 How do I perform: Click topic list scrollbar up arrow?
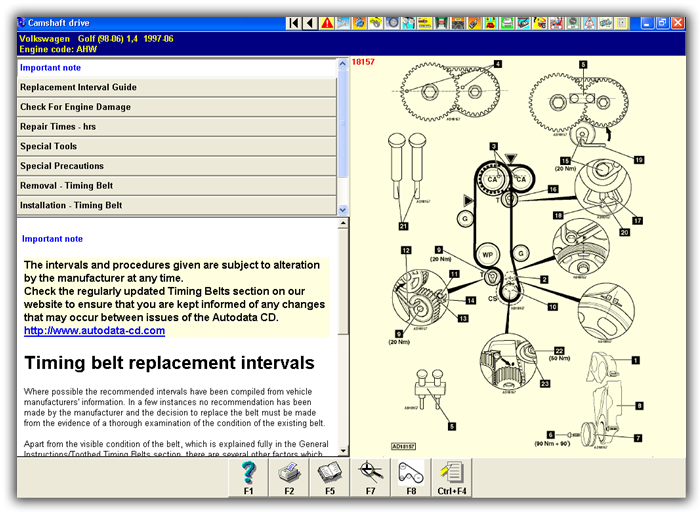[x=342, y=64]
